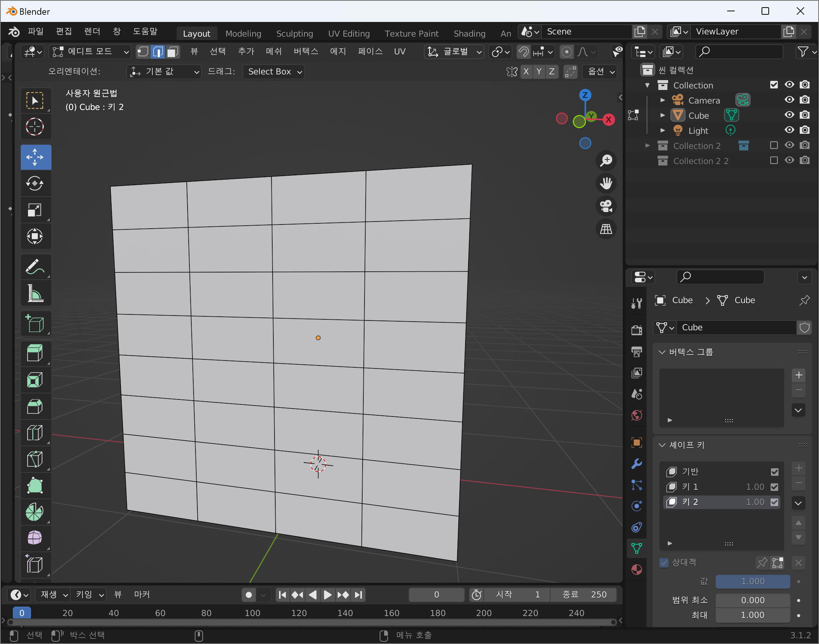The image size is (819, 644).
Task: Toggle X axis mirror
Action: [526, 71]
